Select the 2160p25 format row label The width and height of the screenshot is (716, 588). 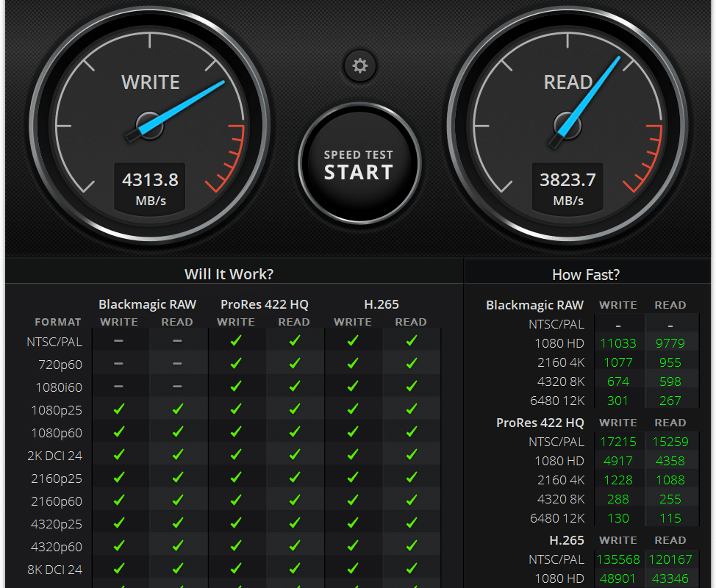(x=57, y=478)
